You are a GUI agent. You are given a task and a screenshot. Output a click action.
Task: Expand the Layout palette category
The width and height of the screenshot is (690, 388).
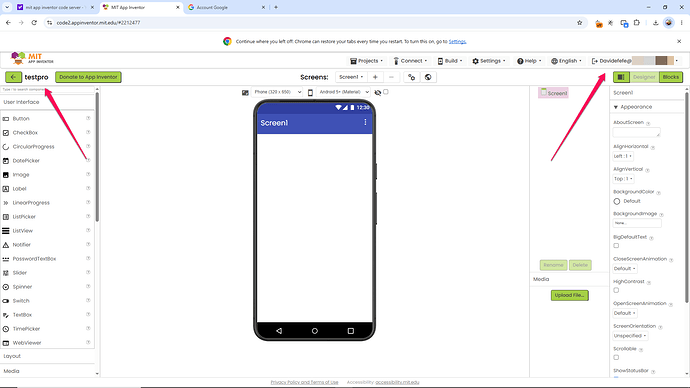click(47, 356)
